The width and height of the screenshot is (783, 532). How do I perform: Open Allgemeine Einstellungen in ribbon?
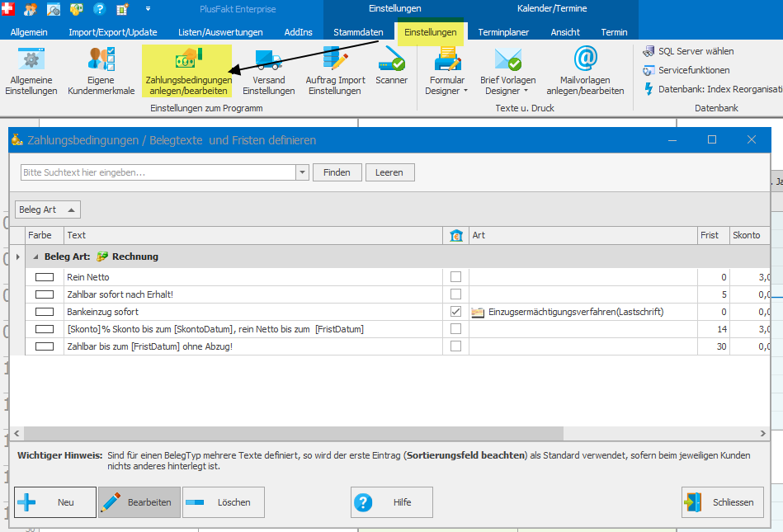click(31, 71)
